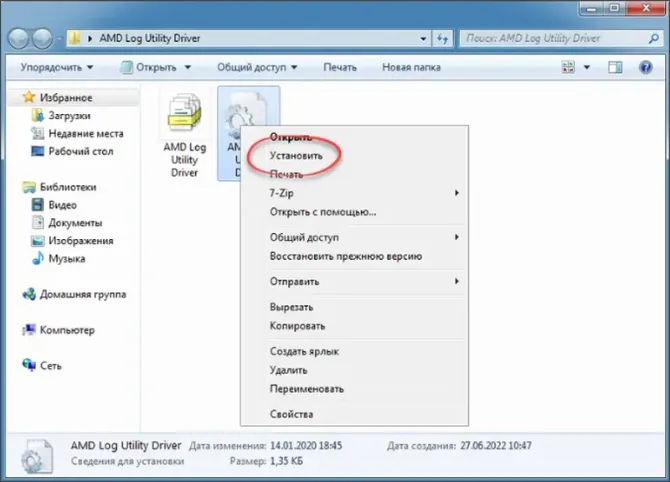Open Компьютер in navigation pane
670x482 pixels.
[67, 330]
